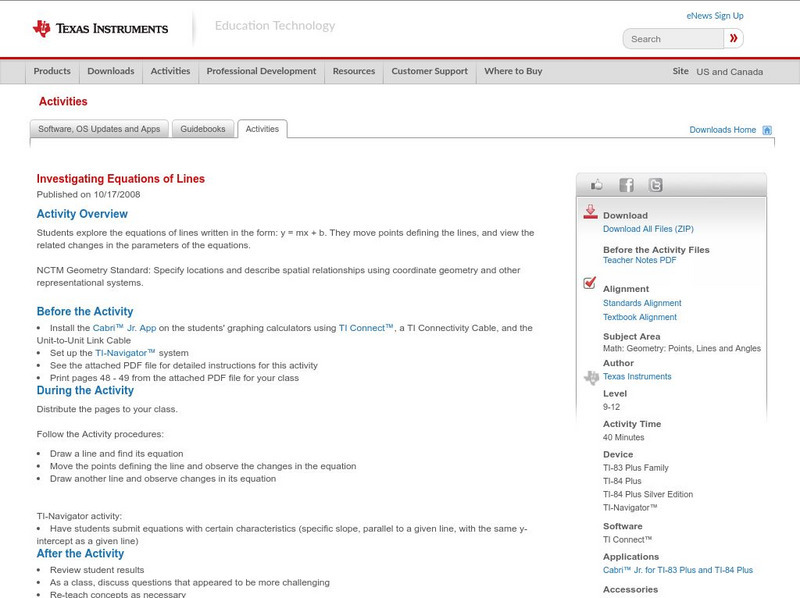Click the red Download arrow icon
Screen dimensions: 800x598
(590, 212)
